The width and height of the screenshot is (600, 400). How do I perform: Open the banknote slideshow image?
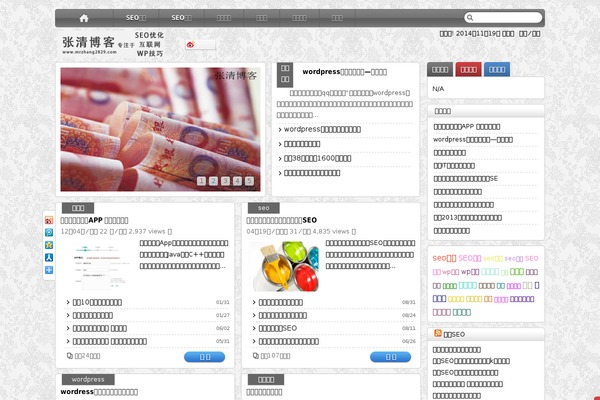[x=160, y=129]
